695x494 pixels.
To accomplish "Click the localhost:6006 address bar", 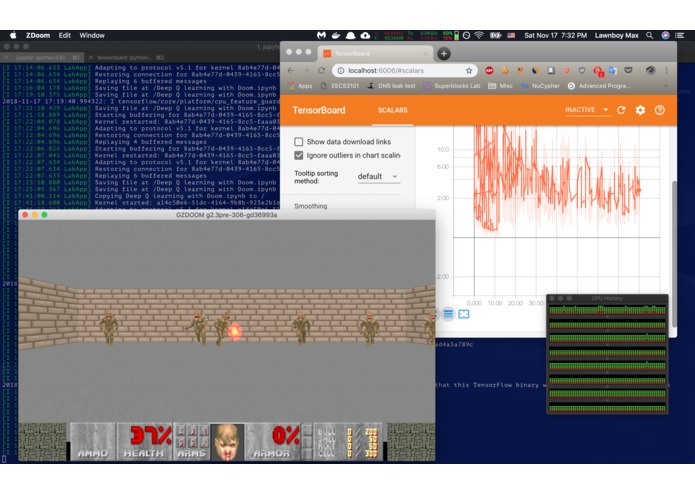I will (405, 70).
